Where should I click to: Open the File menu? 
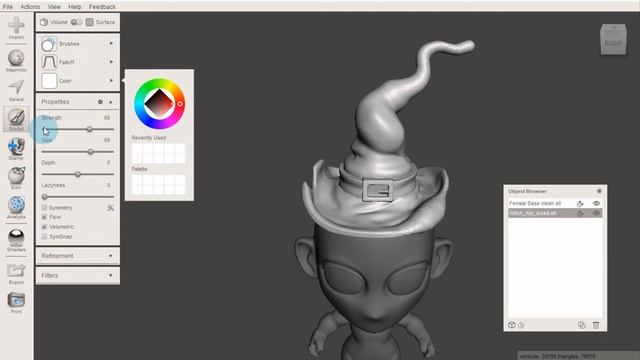(8, 7)
